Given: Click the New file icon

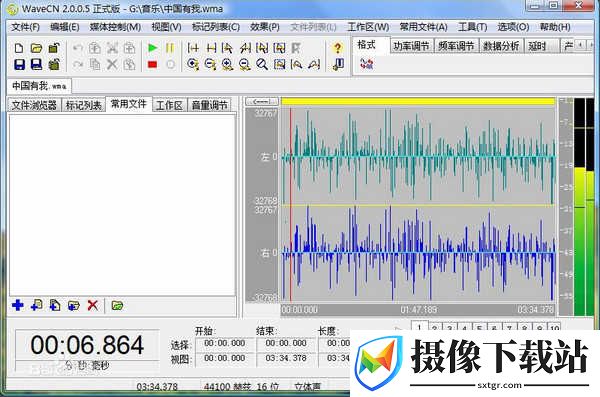Looking at the screenshot, I should tap(19, 48).
